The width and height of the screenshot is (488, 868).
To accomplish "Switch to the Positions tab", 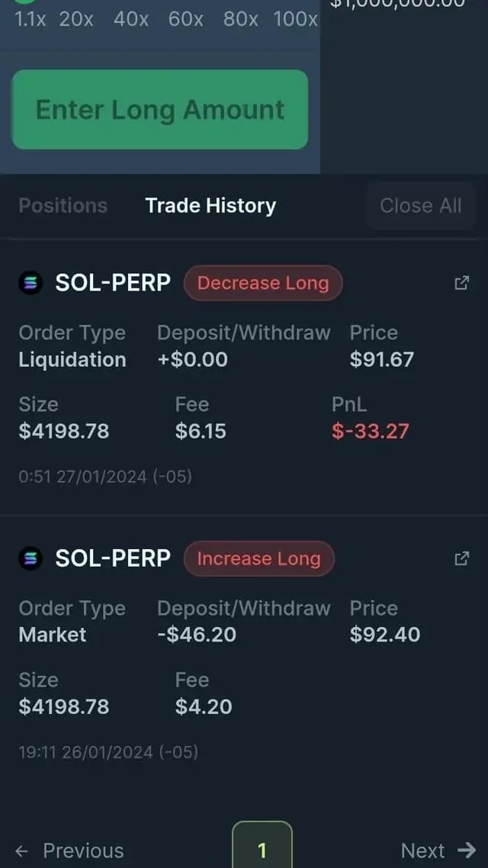I will pos(63,205).
